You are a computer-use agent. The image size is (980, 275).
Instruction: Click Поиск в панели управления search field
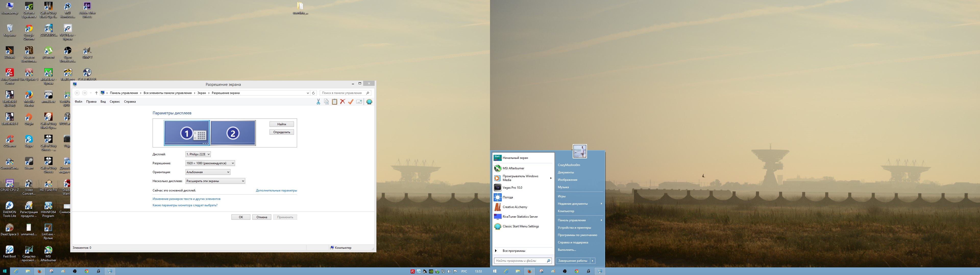click(342, 93)
